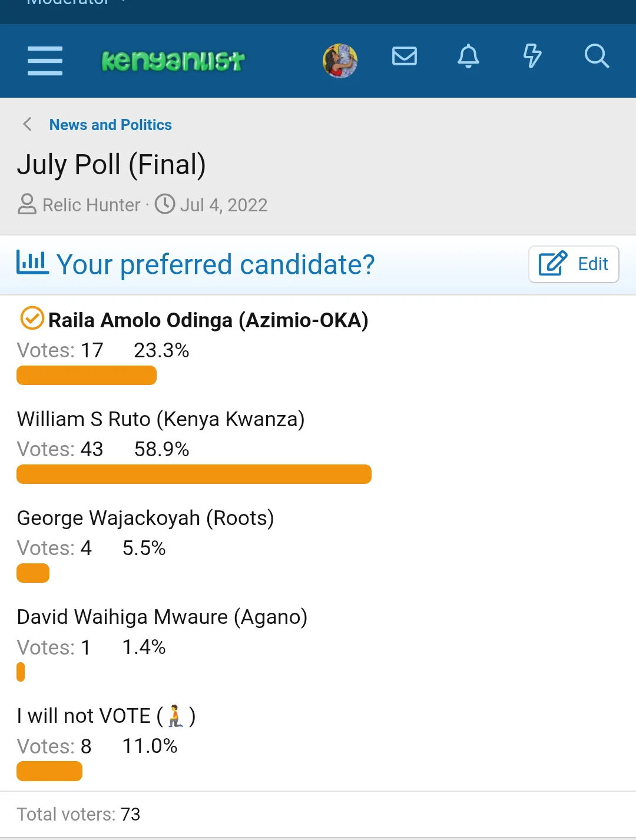Select David Waihiga Mwaure (Agano) option
The image size is (636, 840).
162,617
